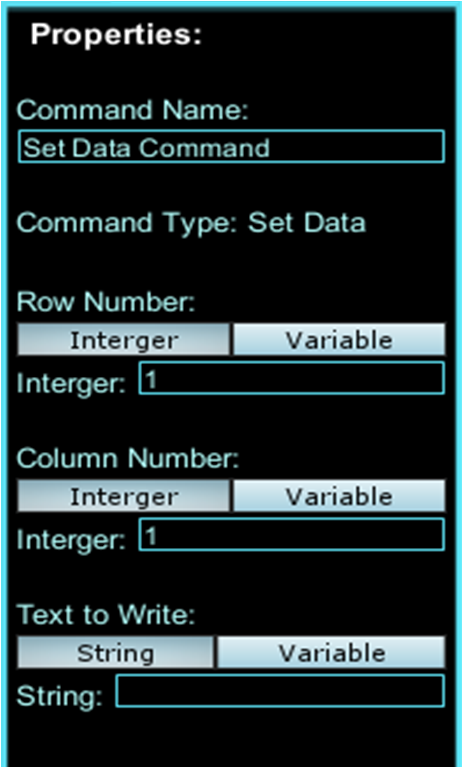Switch Row Number to Variable mode

339,339
